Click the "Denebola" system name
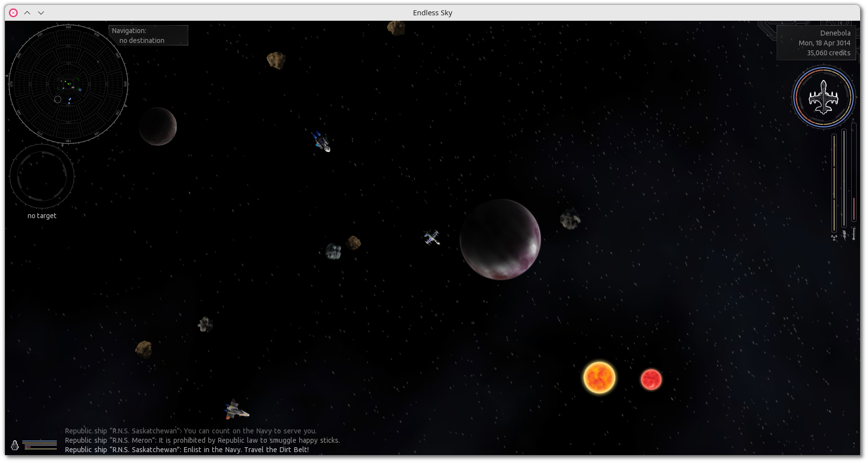The width and height of the screenshot is (868, 463). click(835, 33)
